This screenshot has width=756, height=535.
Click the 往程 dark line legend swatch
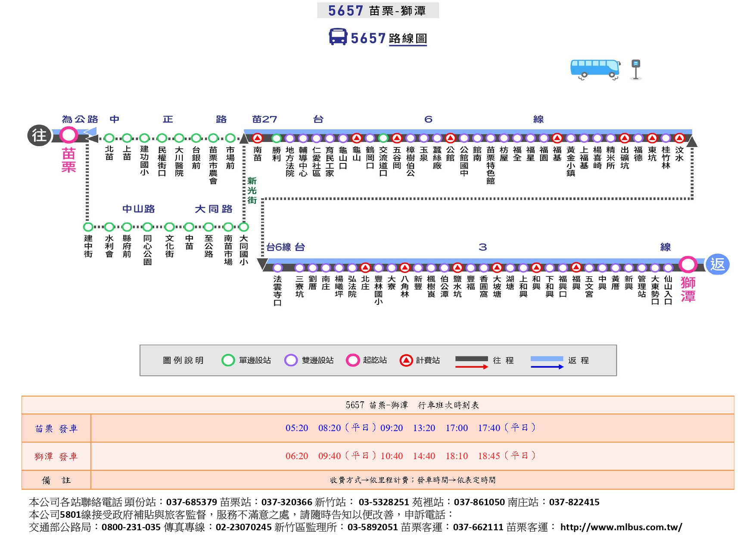click(x=471, y=359)
